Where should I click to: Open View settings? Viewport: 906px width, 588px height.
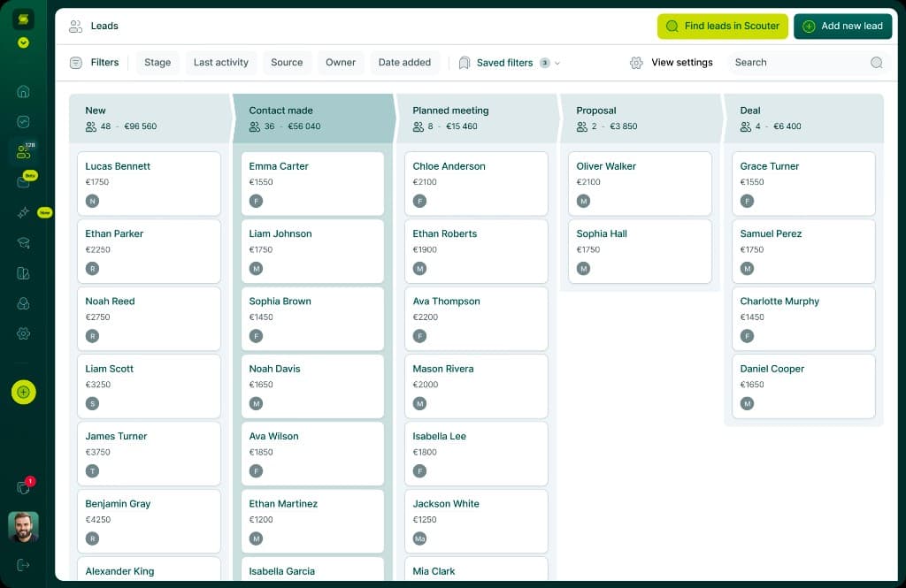coord(672,63)
